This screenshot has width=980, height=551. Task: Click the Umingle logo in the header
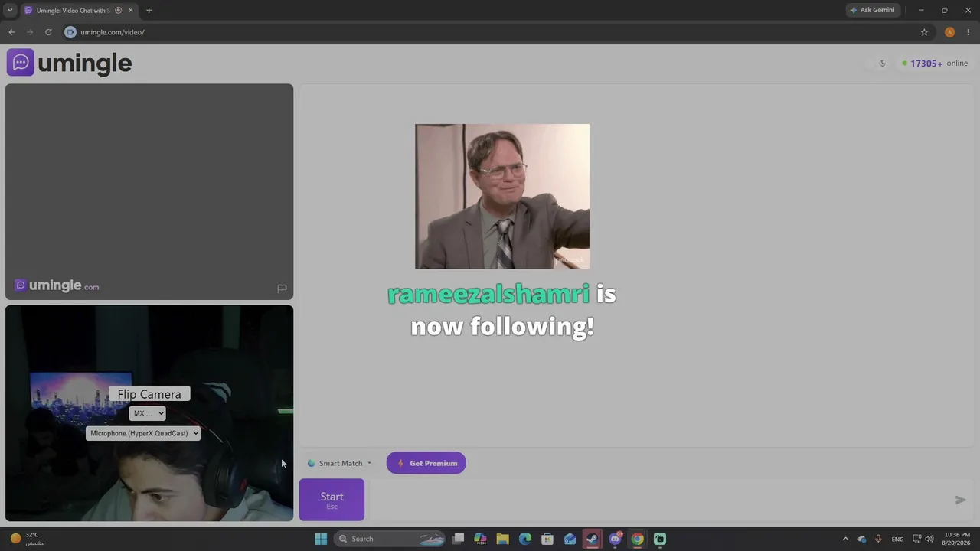69,63
